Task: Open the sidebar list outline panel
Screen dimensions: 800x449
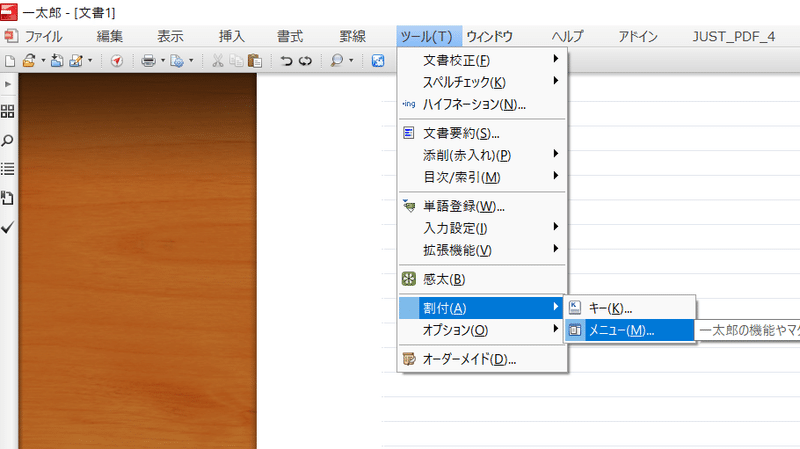Action: pos(8,169)
